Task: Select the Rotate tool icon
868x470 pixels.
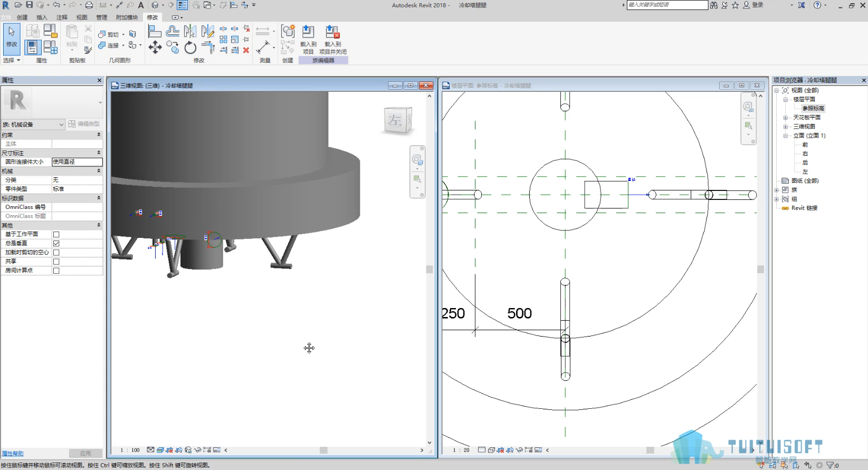Action: (190, 48)
